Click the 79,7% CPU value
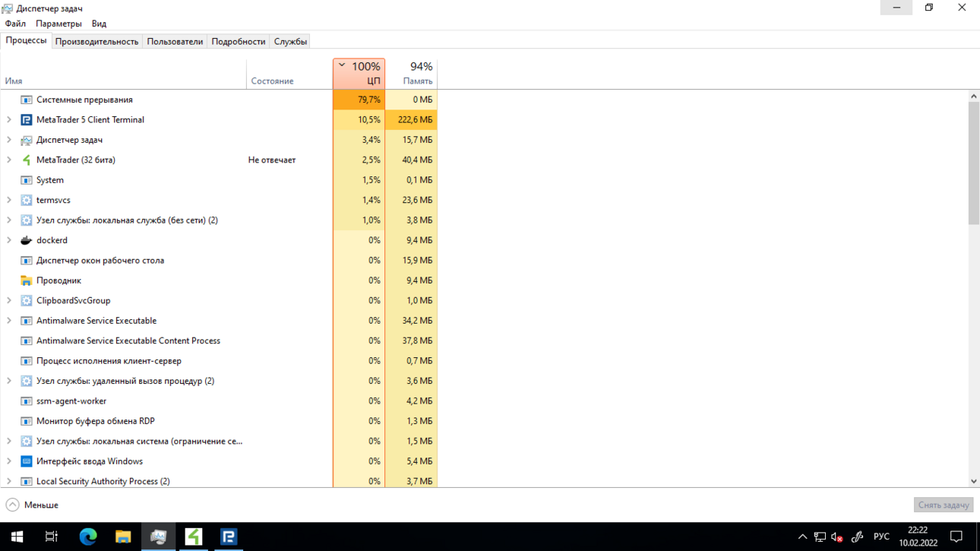Viewport: 980px width, 551px height. click(x=368, y=100)
